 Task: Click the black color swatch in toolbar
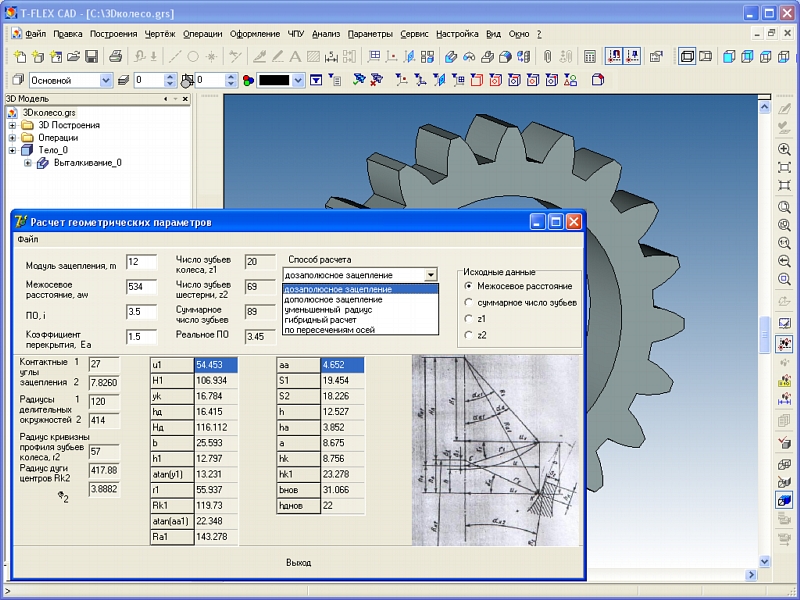pos(274,80)
